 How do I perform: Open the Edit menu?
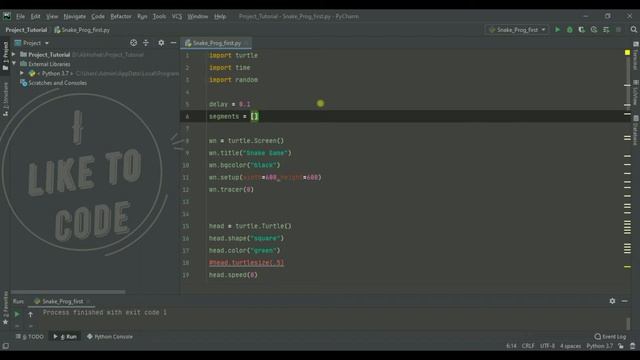coord(36,16)
